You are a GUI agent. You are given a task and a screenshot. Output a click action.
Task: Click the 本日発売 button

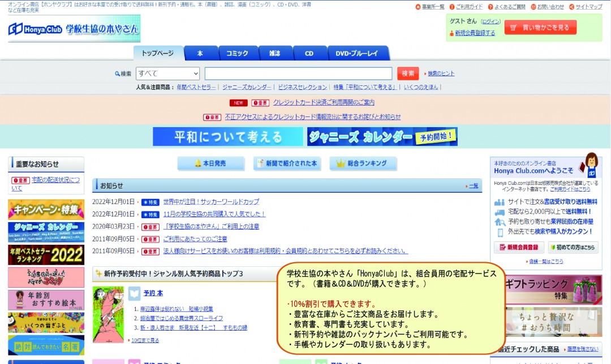(x=211, y=163)
